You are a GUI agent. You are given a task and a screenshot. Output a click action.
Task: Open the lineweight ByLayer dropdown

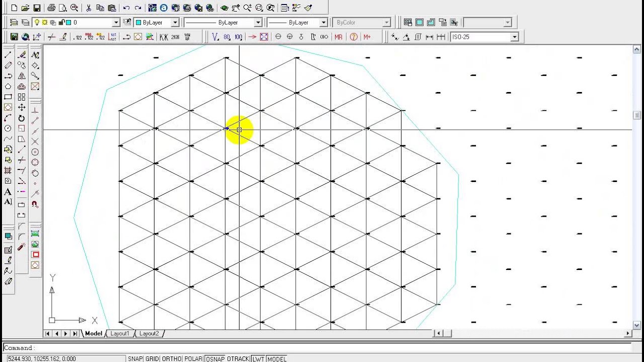click(x=324, y=23)
